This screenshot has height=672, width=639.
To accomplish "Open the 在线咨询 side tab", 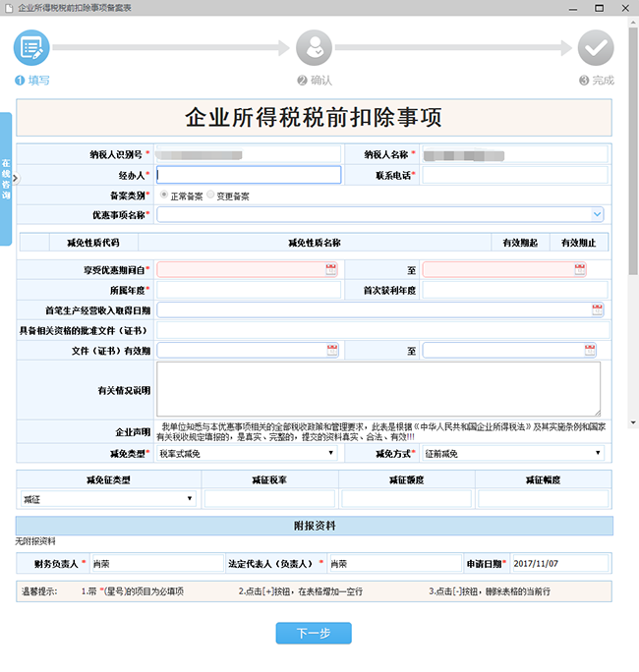I will point(6,177).
